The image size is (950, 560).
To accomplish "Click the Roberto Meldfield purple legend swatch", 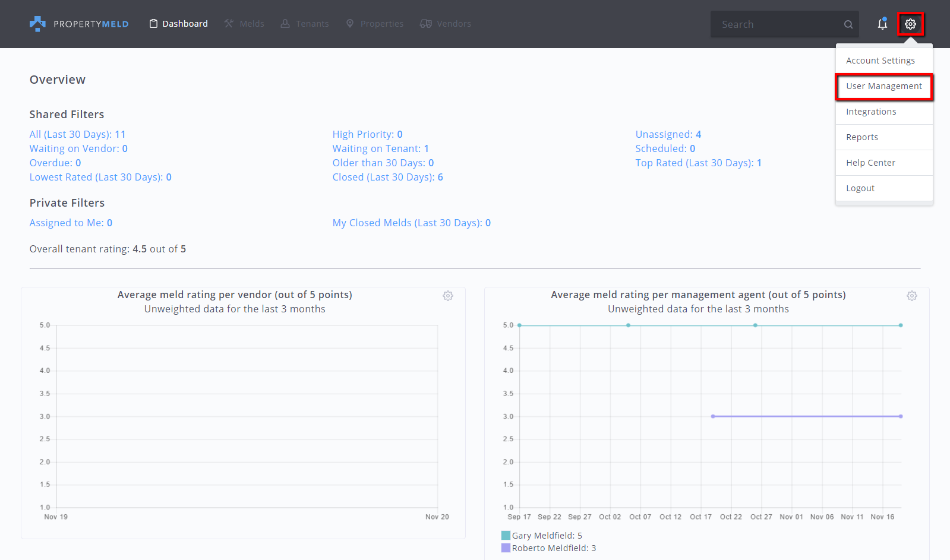I will pos(506,548).
